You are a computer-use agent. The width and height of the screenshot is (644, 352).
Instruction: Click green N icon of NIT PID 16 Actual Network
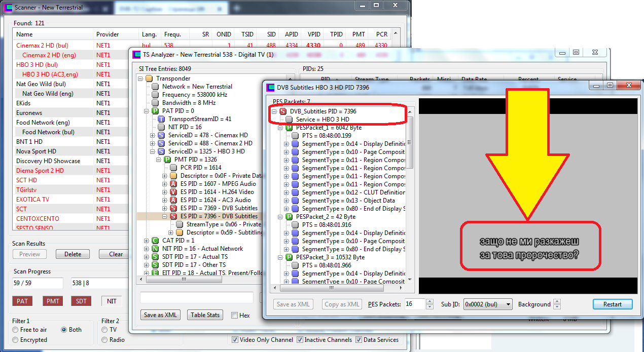(x=155, y=249)
